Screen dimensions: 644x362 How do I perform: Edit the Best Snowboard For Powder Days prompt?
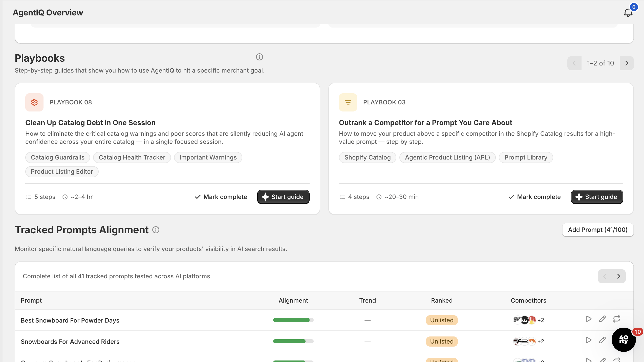(603, 319)
